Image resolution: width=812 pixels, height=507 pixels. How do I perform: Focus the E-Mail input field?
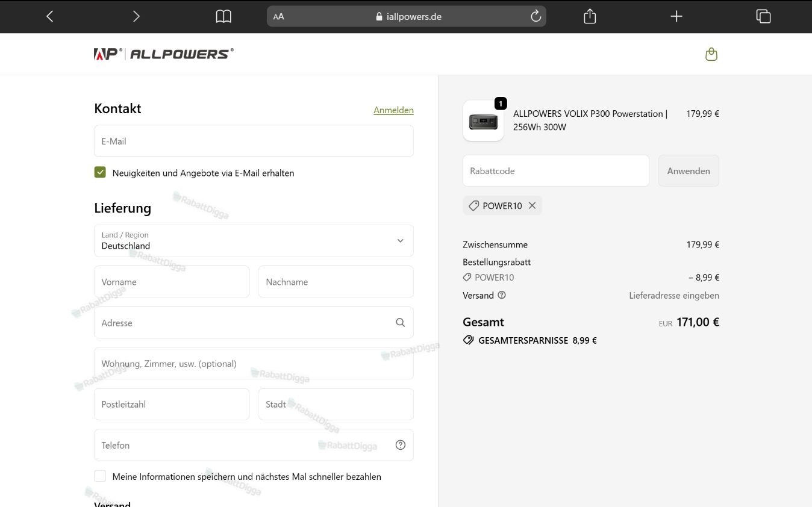(x=254, y=141)
